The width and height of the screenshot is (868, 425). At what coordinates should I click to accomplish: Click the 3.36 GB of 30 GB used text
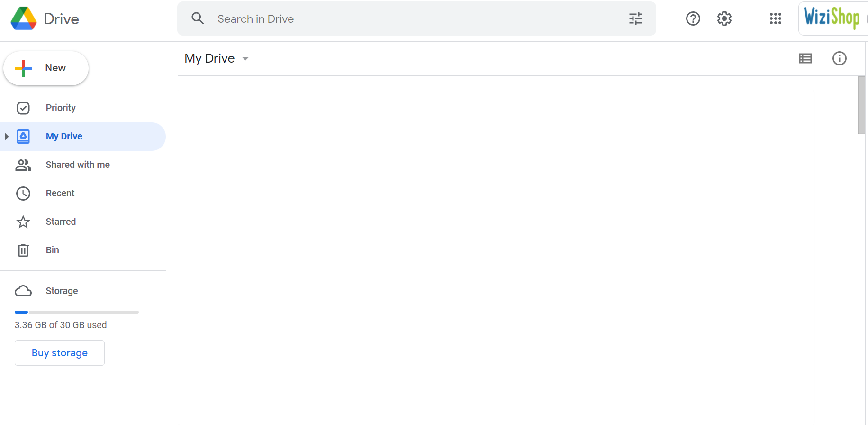click(x=61, y=325)
